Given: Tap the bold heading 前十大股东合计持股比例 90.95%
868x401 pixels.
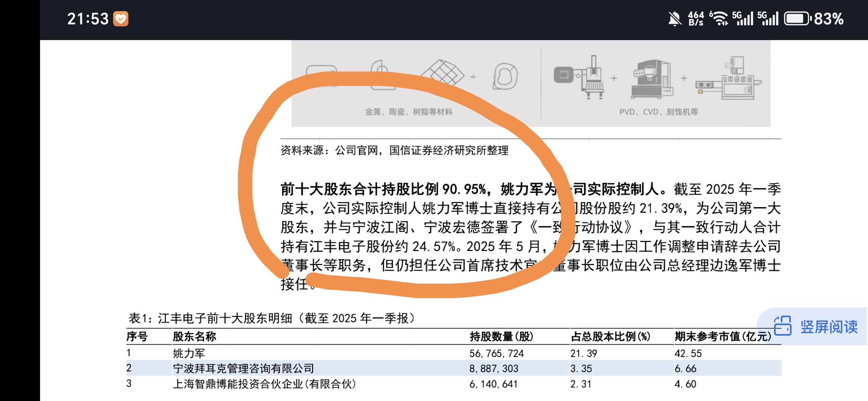Looking at the screenshot, I should pos(383,189).
